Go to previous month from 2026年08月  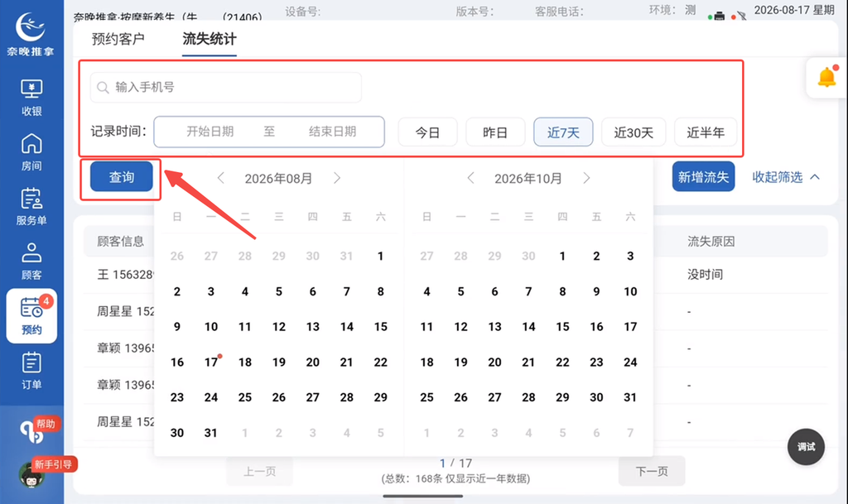coord(220,178)
